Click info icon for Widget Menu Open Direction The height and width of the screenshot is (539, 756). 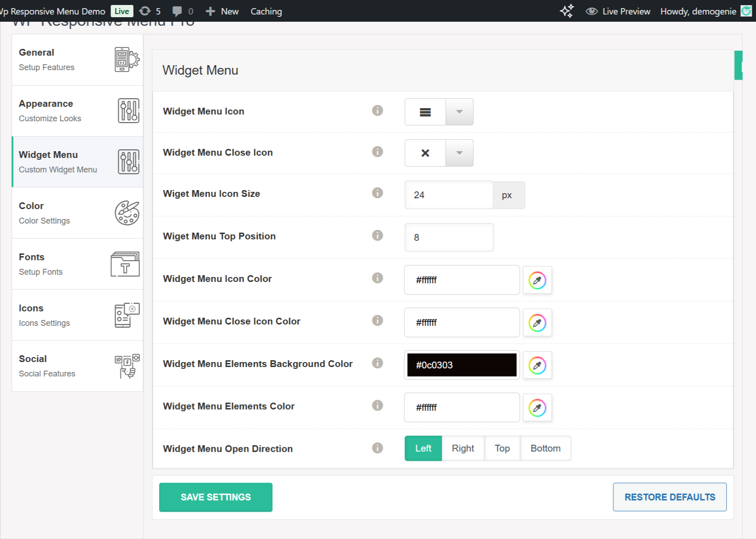[x=377, y=448]
